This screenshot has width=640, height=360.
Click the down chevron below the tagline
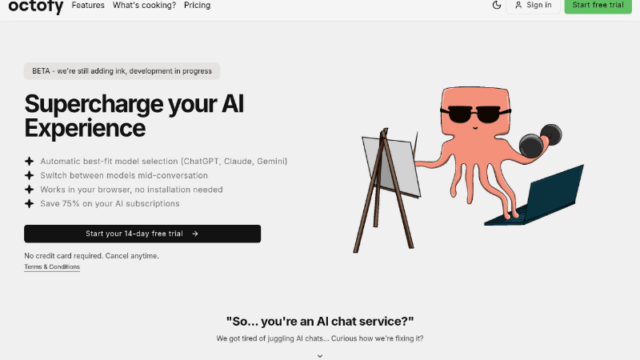(320, 356)
